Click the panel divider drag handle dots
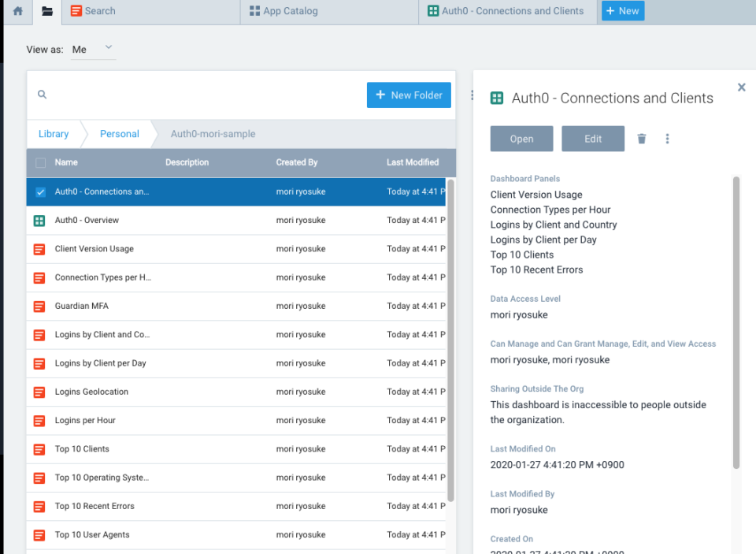This screenshot has width=756, height=554. pyautogui.click(x=472, y=95)
